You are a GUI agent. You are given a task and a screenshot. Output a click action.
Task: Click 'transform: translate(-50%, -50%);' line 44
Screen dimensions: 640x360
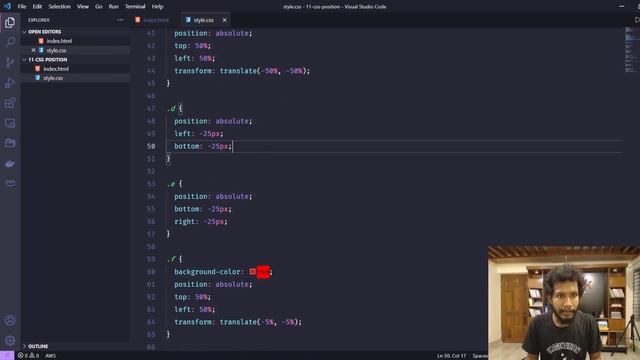pyautogui.click(x=242, y=71)
